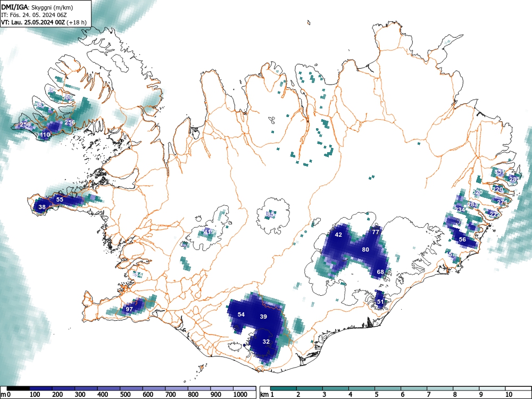Click the "38" value at peninsula tip
The width and height of the screenshot is (532, 399).
(42, 207)
